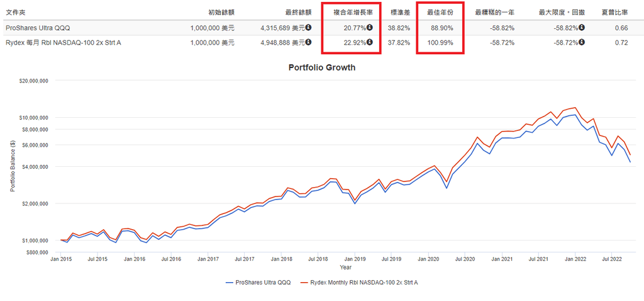Click info icon beside ProShares final balance 4,315,689
This screenshot has width=644, height=301.
(308, 28)
